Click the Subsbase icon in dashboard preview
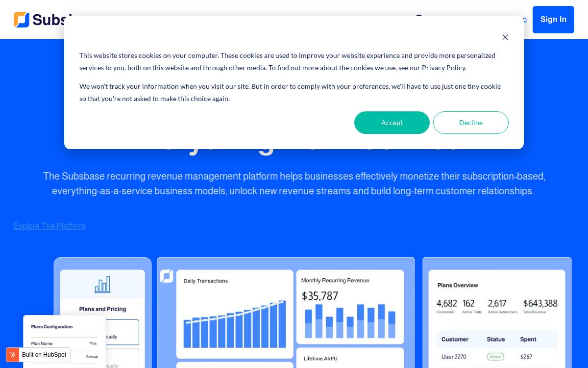The image size is (588, 368). pos(167,276)
